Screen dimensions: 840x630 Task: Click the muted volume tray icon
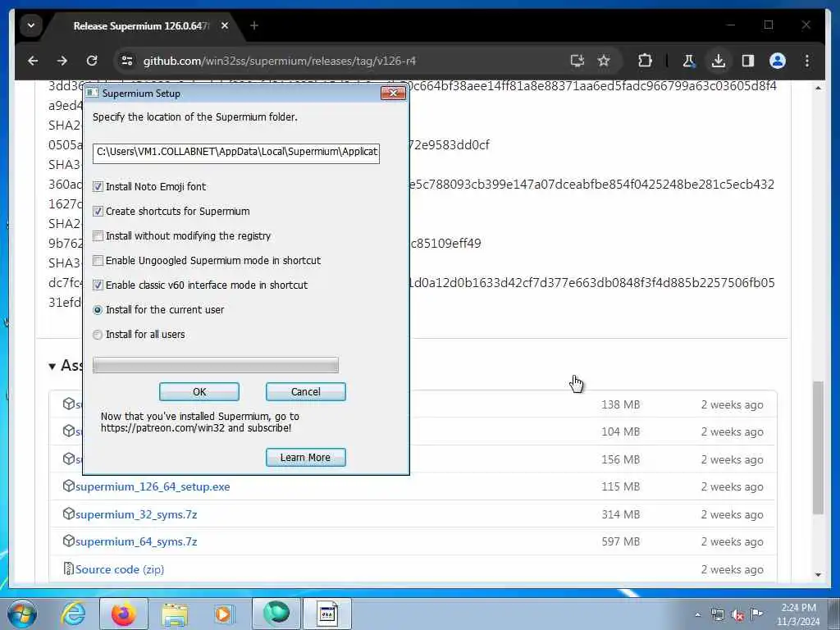(737, 615)
